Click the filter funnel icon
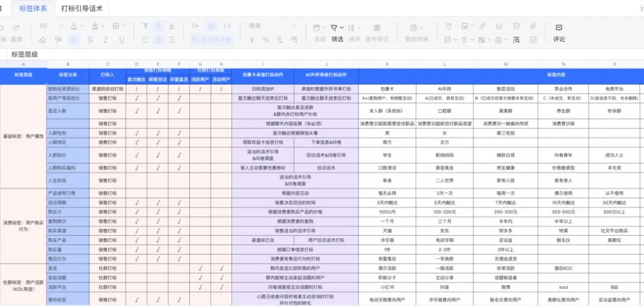The image size is (644, 306). [x=334, y=28]
